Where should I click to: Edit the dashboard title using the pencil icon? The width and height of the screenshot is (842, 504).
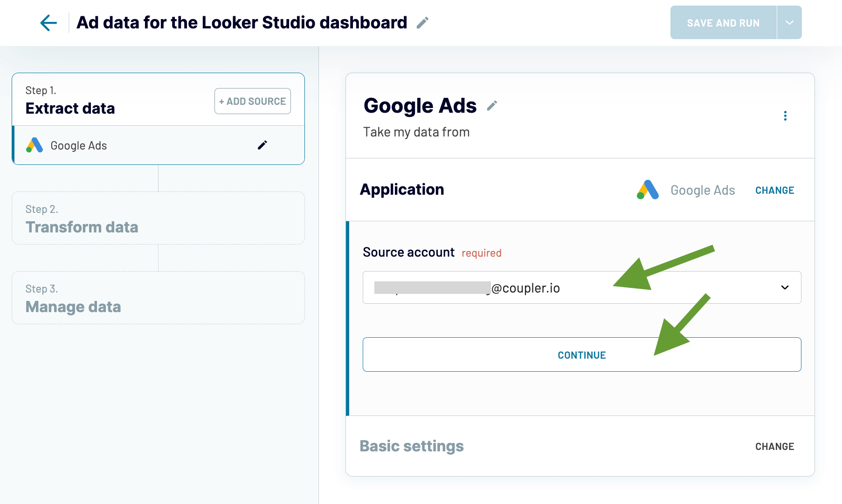tap(422, 22)
